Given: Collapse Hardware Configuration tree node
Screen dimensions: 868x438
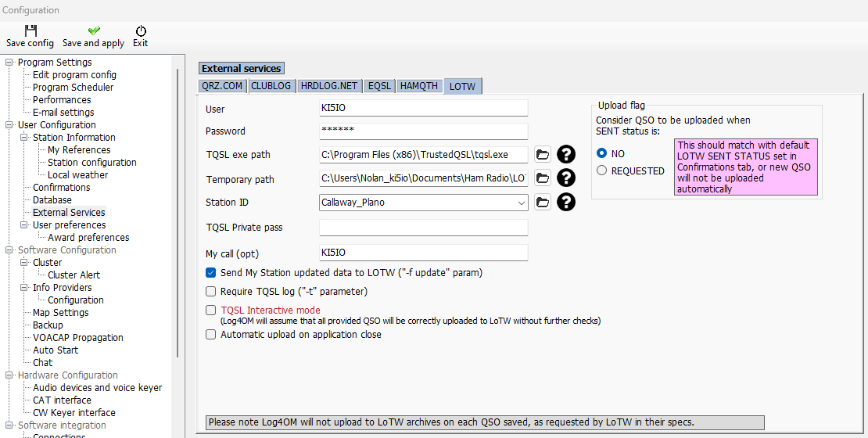Looking at the screenshot, I should tap(9, 375).
